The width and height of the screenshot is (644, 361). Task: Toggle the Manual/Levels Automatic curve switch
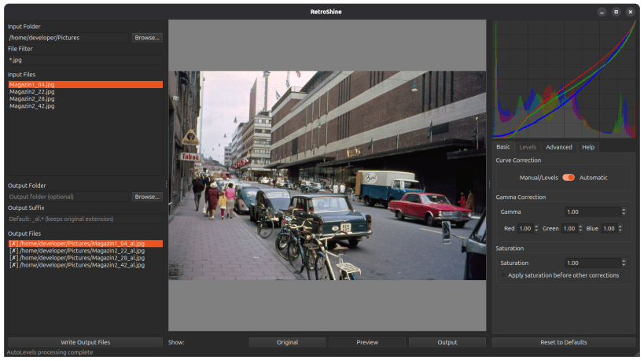(569, 178)
